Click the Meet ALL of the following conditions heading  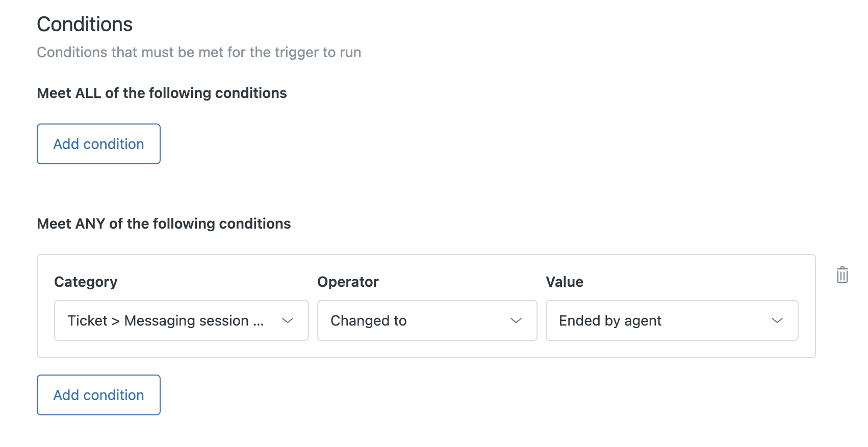162,93
